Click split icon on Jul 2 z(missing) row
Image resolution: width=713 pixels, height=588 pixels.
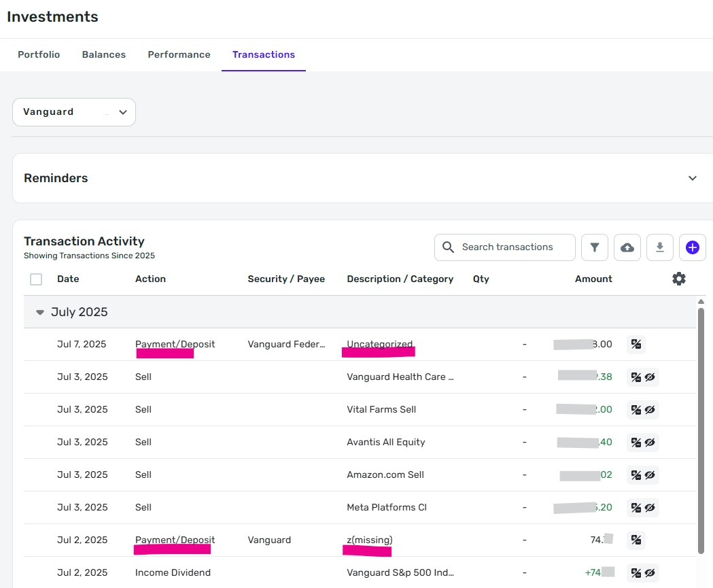[636, 540]
